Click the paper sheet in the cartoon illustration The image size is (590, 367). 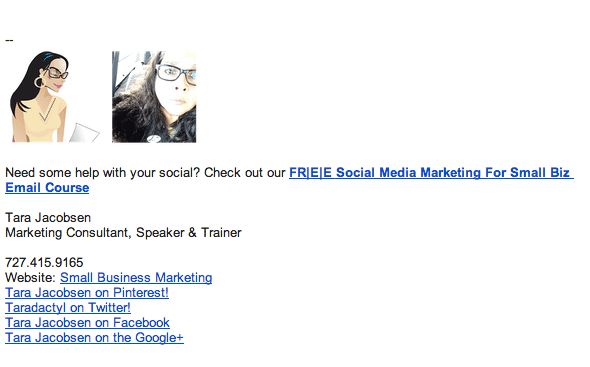pos(84,132)
